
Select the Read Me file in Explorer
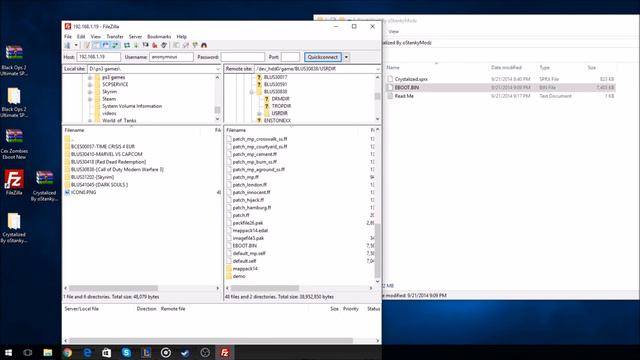404,96
